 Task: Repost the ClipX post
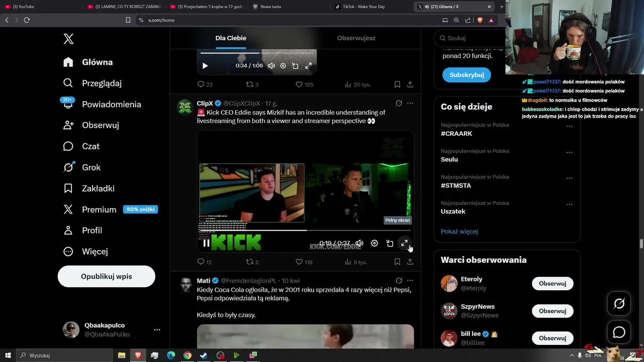[252, 262]
